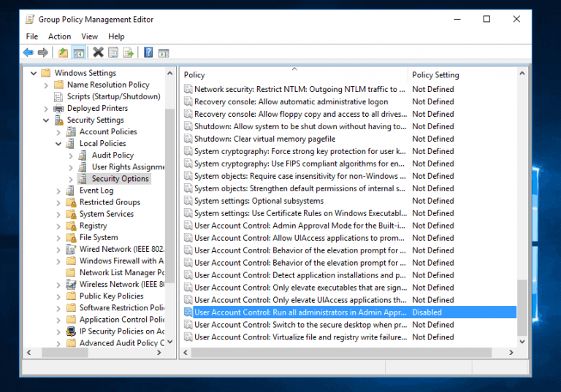Select Application Control Policies tree item
This screenshot has width=561, height=392.
point(122,320)
